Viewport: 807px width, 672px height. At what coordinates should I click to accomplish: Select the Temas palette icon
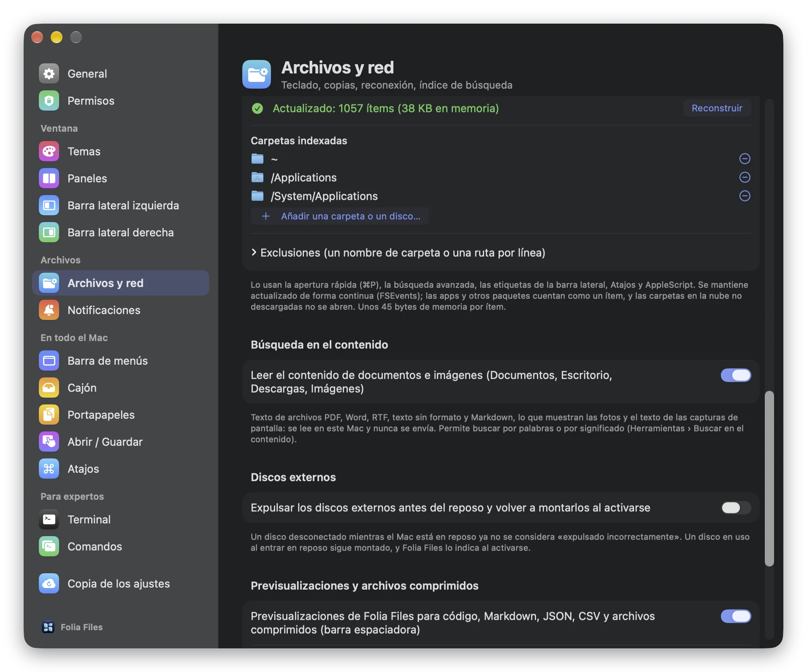tap(49, 152)
